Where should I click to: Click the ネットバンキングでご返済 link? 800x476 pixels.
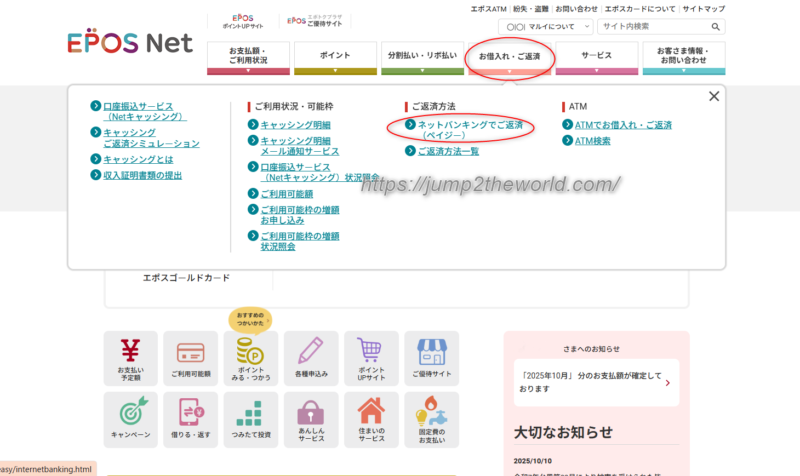pyautogui.click(x=470, y=125)
